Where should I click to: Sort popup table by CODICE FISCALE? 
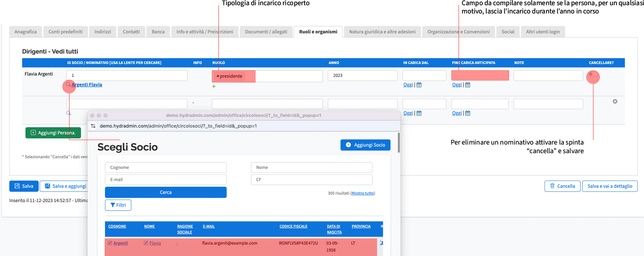pyautogui.click(x=293, y=226)
